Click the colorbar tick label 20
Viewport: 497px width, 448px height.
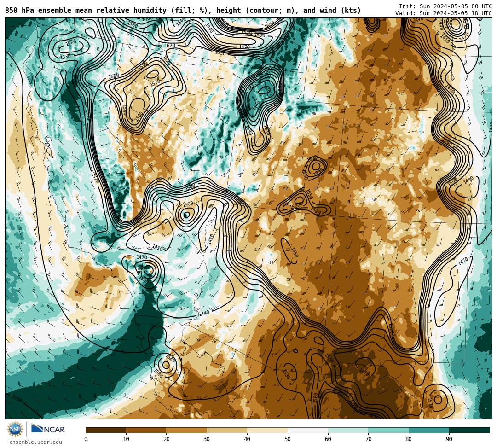pyautogui.click(x=167, y=439)
